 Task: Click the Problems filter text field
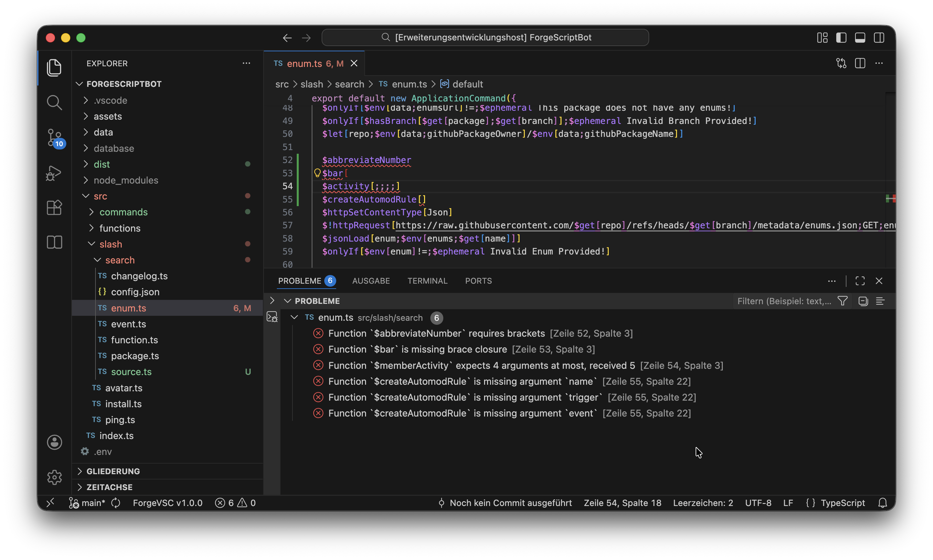point(783,301)
